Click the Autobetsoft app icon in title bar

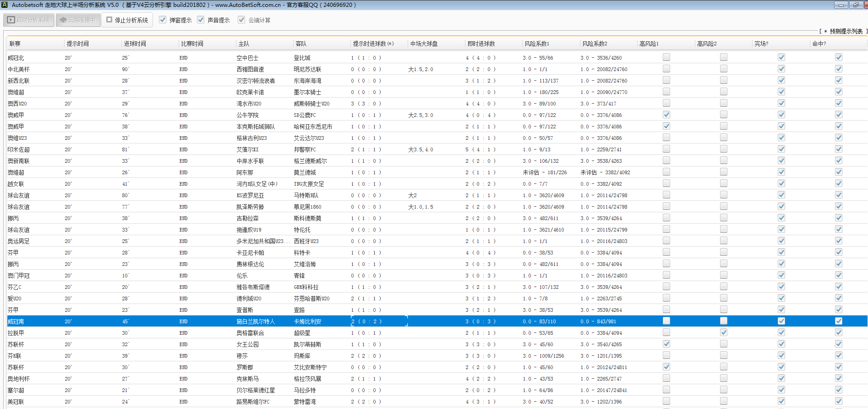(4, 5)
